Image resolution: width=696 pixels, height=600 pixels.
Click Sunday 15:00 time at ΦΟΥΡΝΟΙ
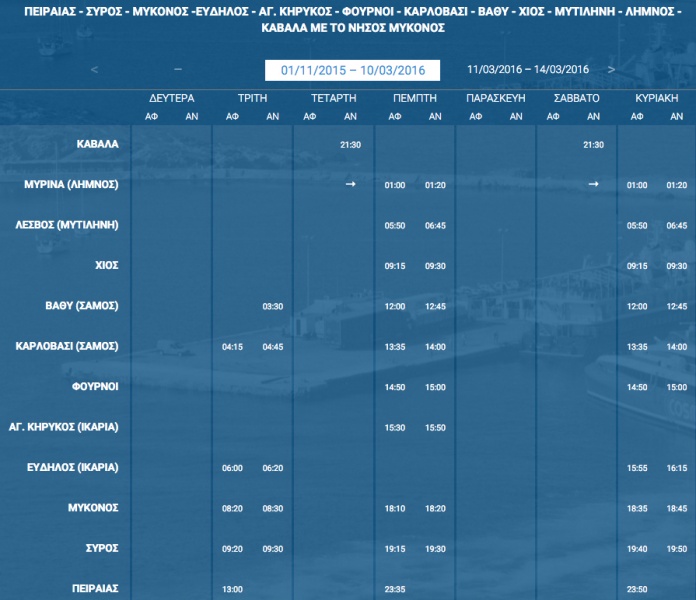[x=677, y=387]
